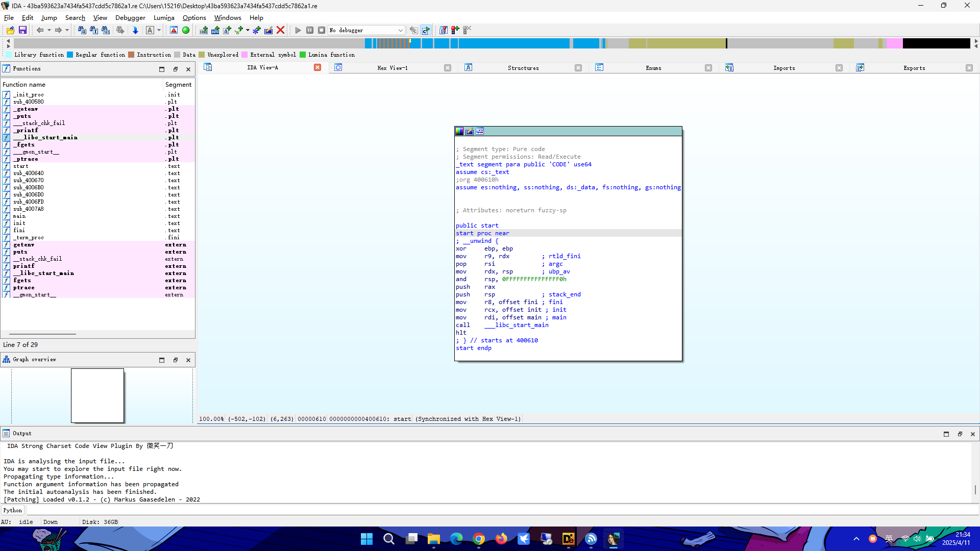Click the red X delete icon in toolbar
This screenshot has width=980, height=551.
[x=280, y=30]
